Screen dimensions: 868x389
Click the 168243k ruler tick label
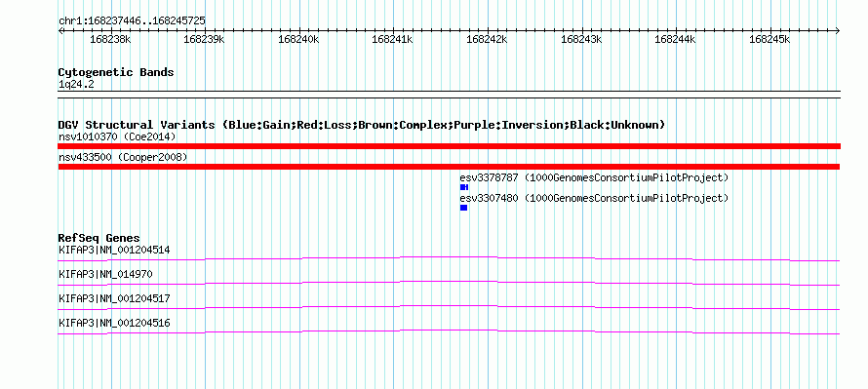[x=581, y=40]
